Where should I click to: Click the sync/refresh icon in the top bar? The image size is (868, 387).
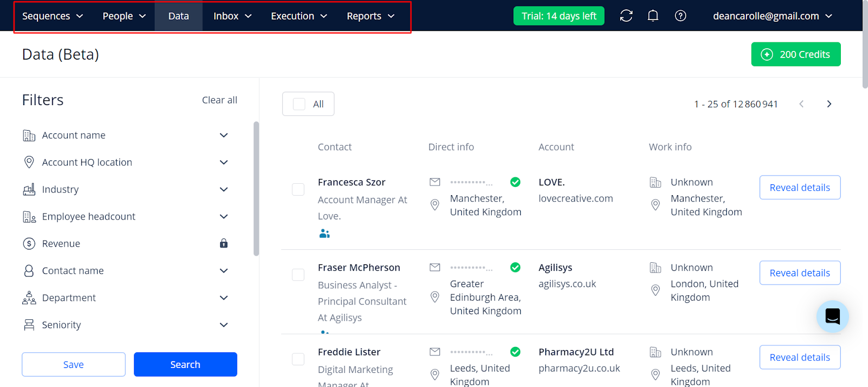(x=626, y=16)
